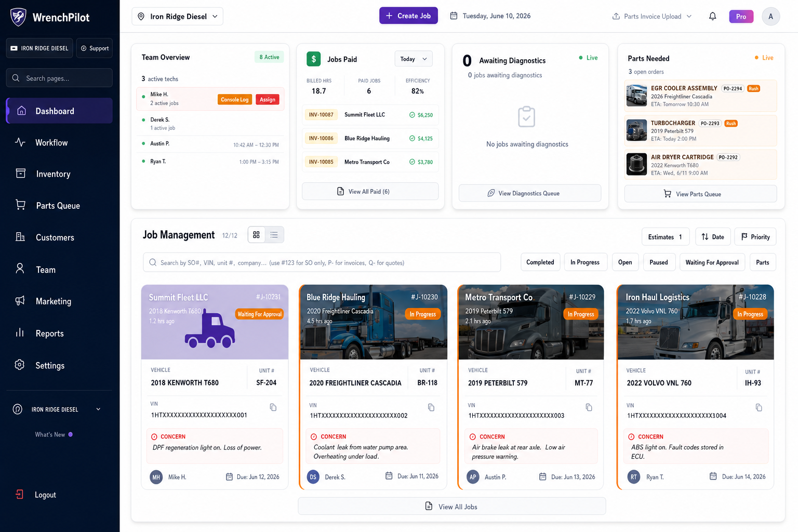Copy VIN for 2020 Freightliner Cascadia
This screenshot has height=532, width=798.
coord(431,407)
